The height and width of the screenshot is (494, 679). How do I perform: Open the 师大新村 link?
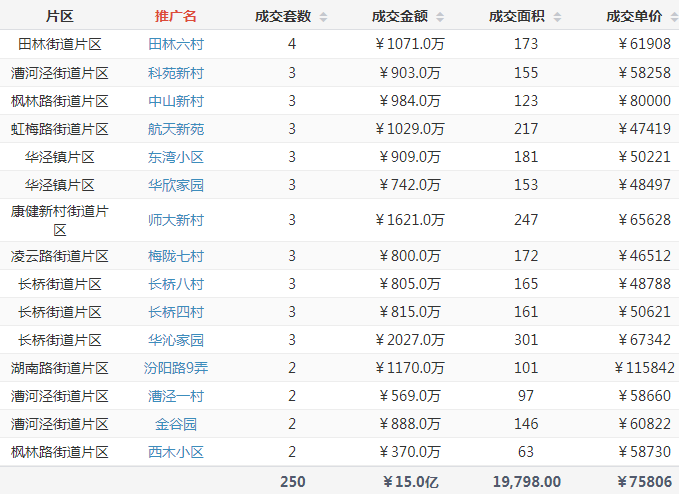176,220
